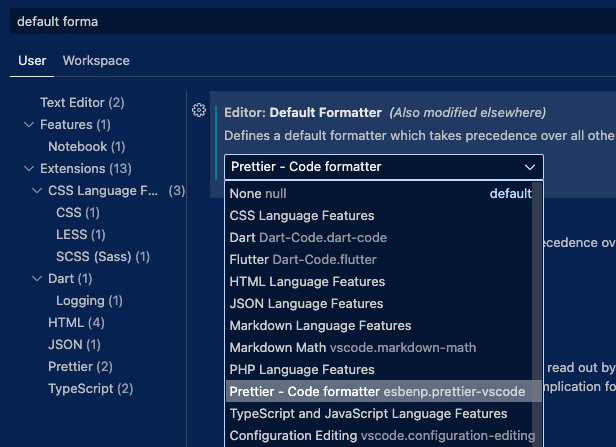Open Text Editor (2) settings category
The width and height of the screenshot is (616, 447).
82,103
